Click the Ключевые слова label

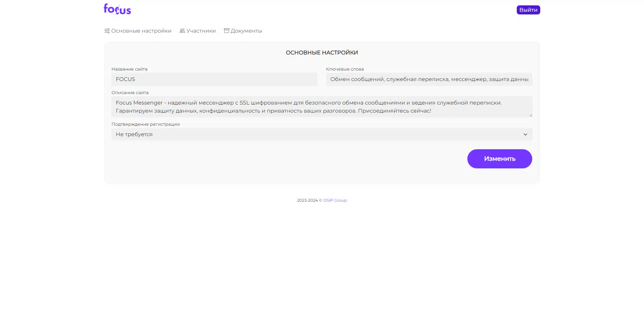coord(344,69)
